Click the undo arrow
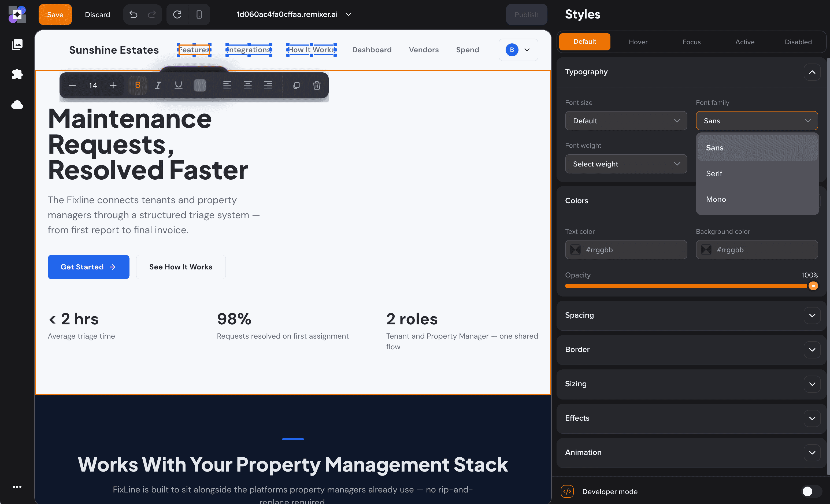The height and width of the screenshot is (504, 830). click(134, 14)
